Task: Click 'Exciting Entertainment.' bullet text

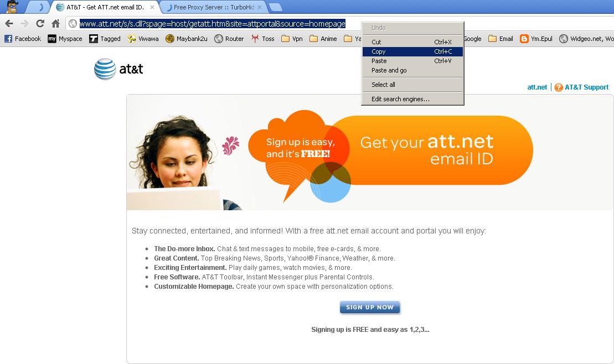Action: (190, 268)
